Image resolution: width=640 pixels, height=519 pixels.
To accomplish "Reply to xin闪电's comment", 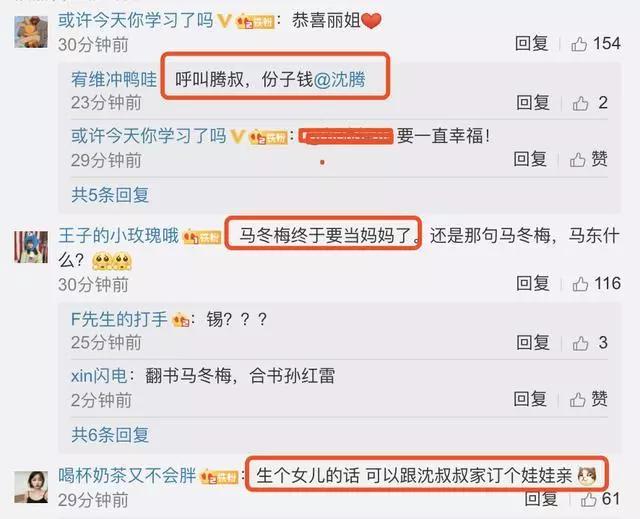I will (530, 399).
